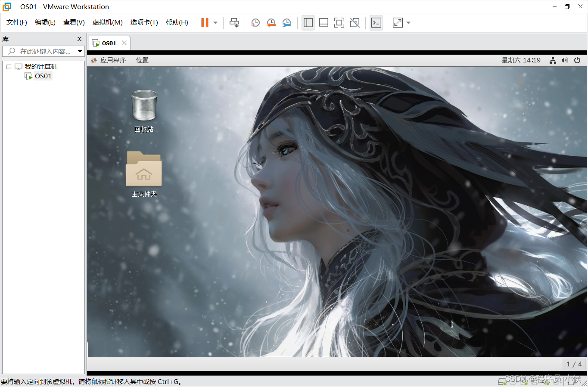The height and width of the screenshot is (387, 588).
Task: Open the 编辑(E) menu
Action: 45,22
